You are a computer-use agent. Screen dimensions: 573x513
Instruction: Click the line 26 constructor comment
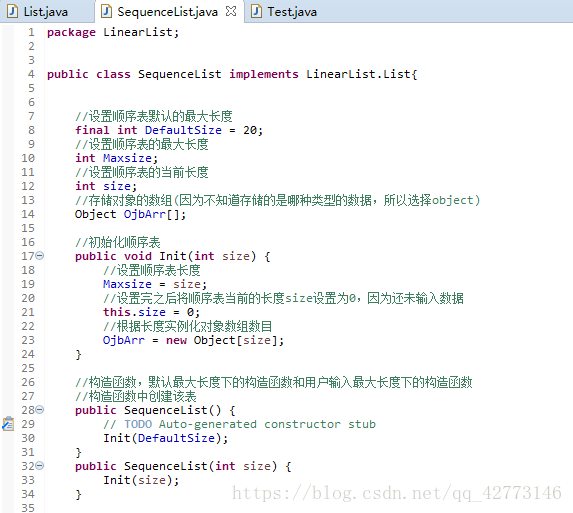tap(274, 382)
